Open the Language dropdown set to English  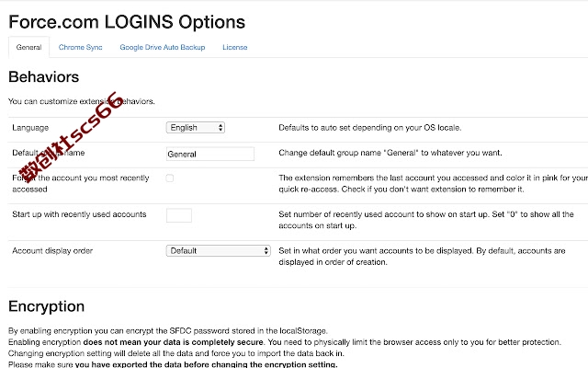point(196,128)
